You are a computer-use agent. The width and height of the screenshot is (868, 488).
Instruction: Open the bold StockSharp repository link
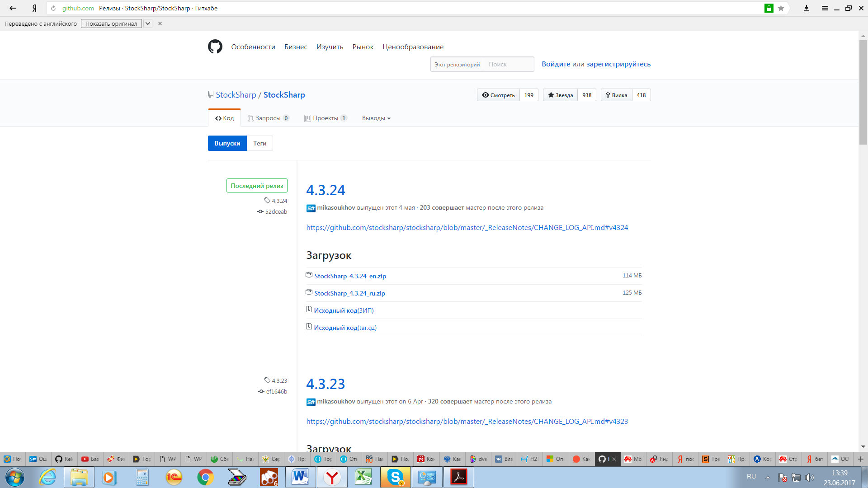284,94
